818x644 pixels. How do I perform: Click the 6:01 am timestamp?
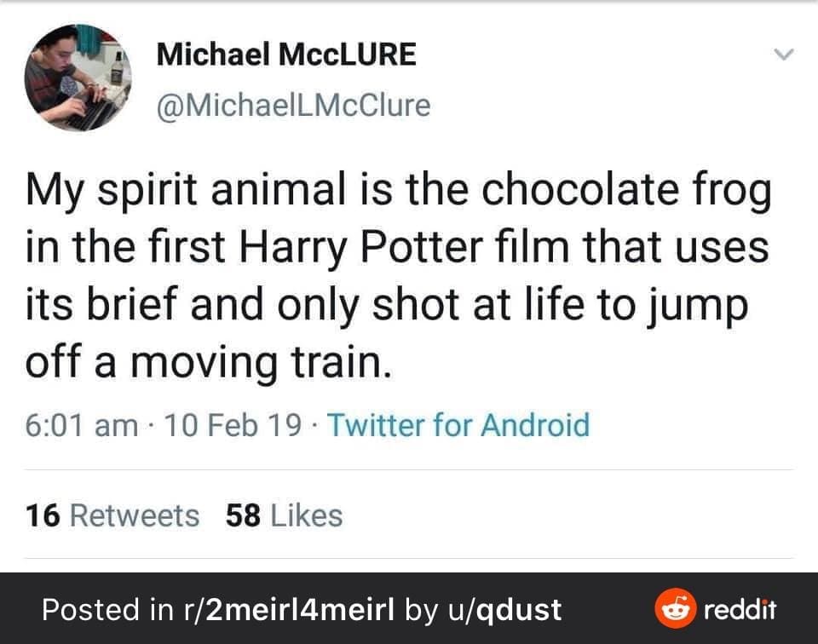[82, 423]
